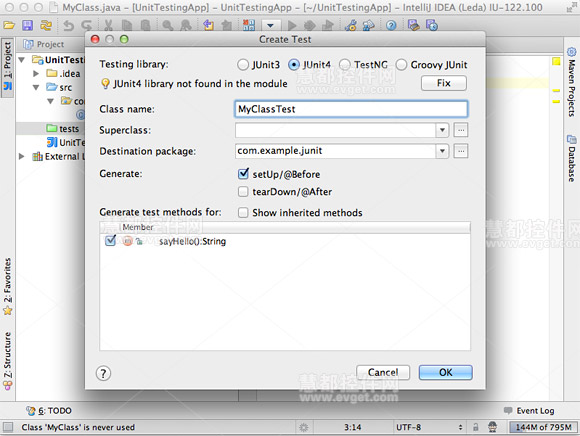Image resolution: width=580 pixels, height=436 pixels.
Task: Open the Maven Projects side tab
Action: [x=571, y=82]
